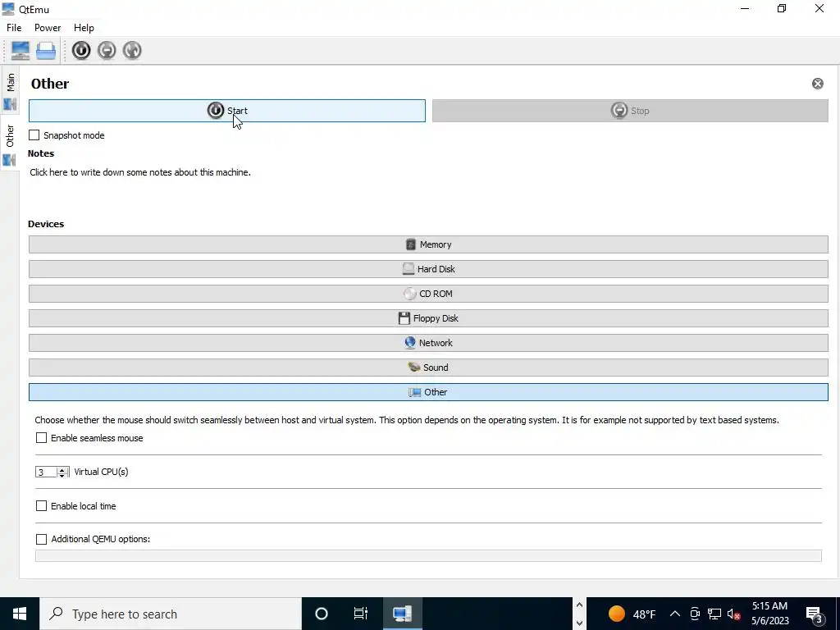The image size is (840, 630).
Task: Open Task View on the taskbar
Action: 361,614
